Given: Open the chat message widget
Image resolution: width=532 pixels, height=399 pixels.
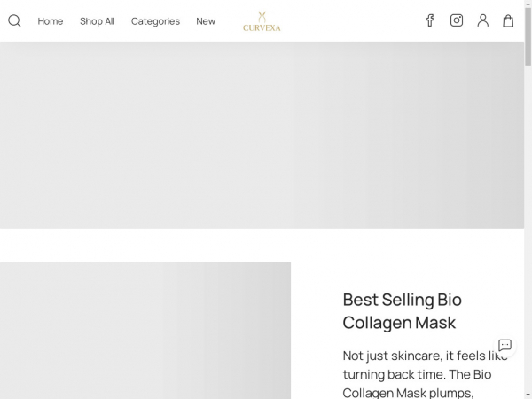Looking at the screenshot, I should point(505,345).
